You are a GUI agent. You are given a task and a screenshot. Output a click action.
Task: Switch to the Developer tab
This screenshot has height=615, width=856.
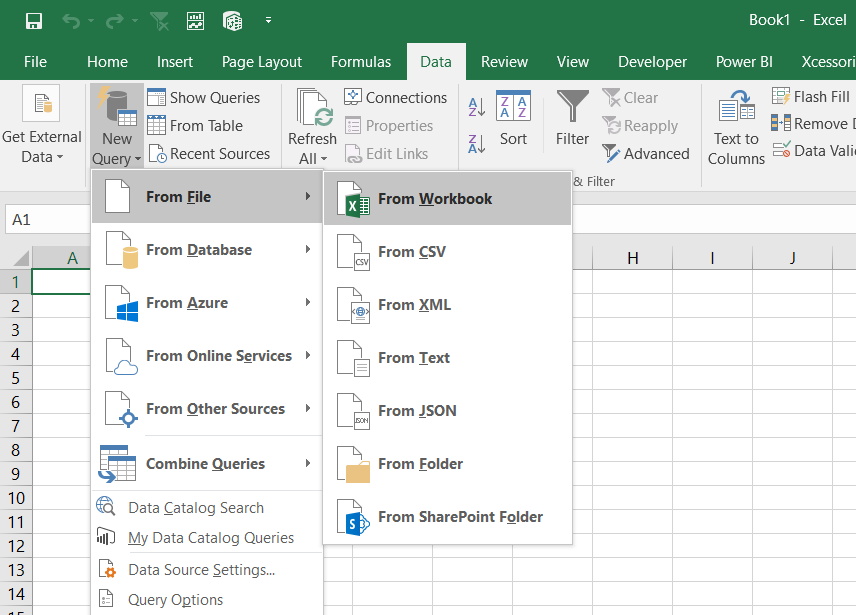tap(652, 62)
